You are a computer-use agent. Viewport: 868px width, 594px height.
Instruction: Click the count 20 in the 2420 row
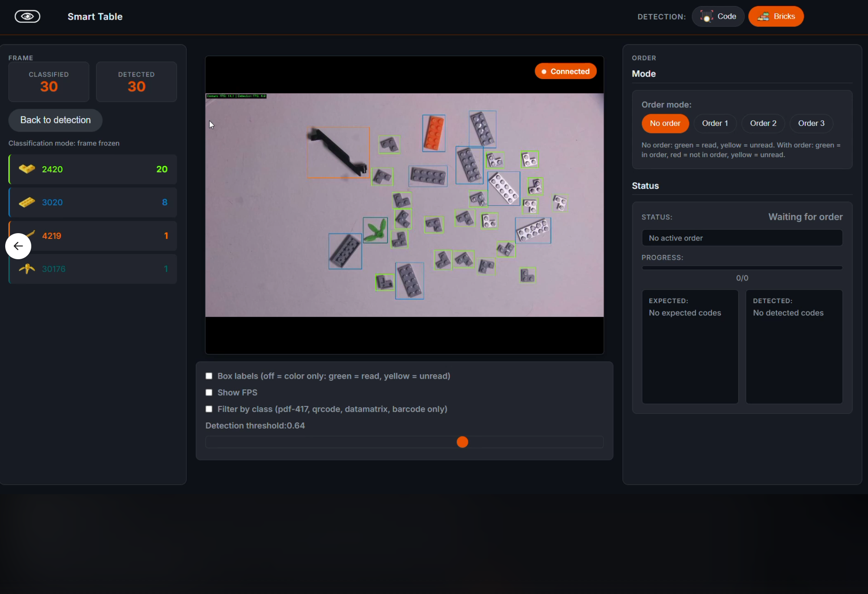click(x=162, y=169)
